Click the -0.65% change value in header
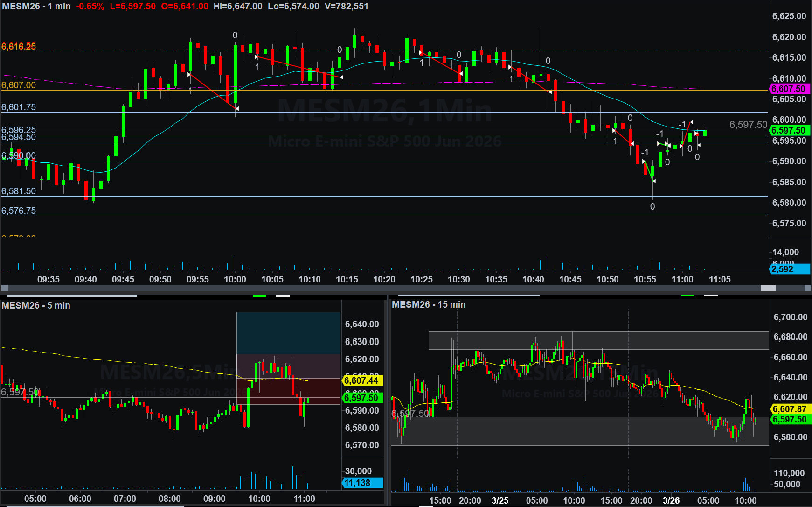Image resolution: width=812 pixels, height=507 pixels. pyautogui.click(x=90, y=7)
